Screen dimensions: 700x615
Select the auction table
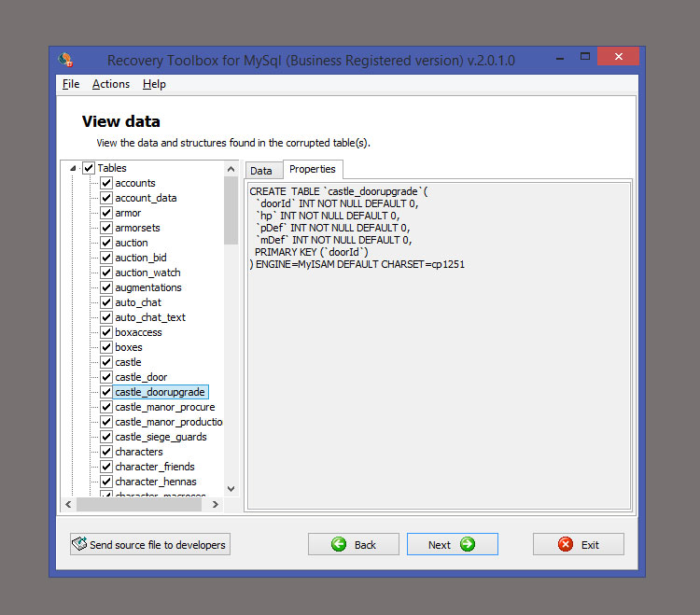tap(132, 243)
